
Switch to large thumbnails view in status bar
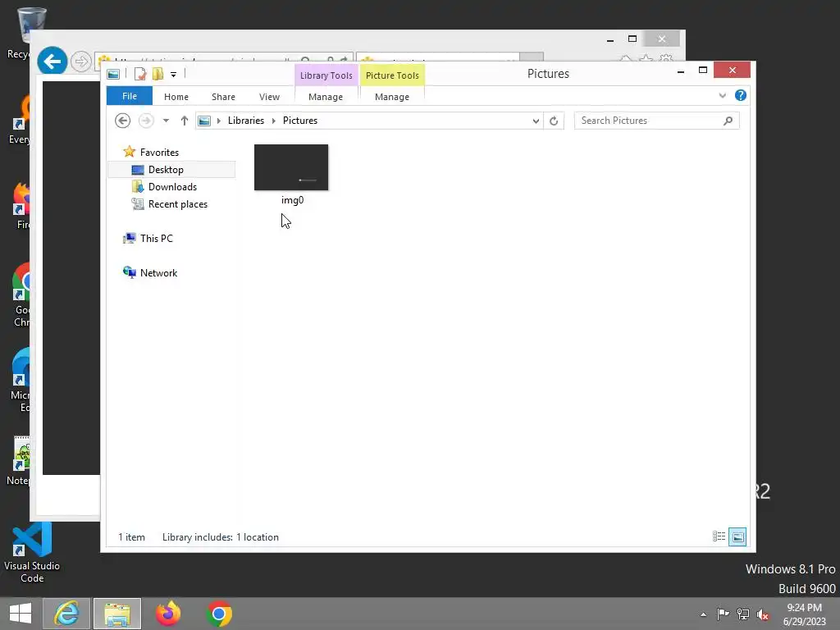point(737,536)
